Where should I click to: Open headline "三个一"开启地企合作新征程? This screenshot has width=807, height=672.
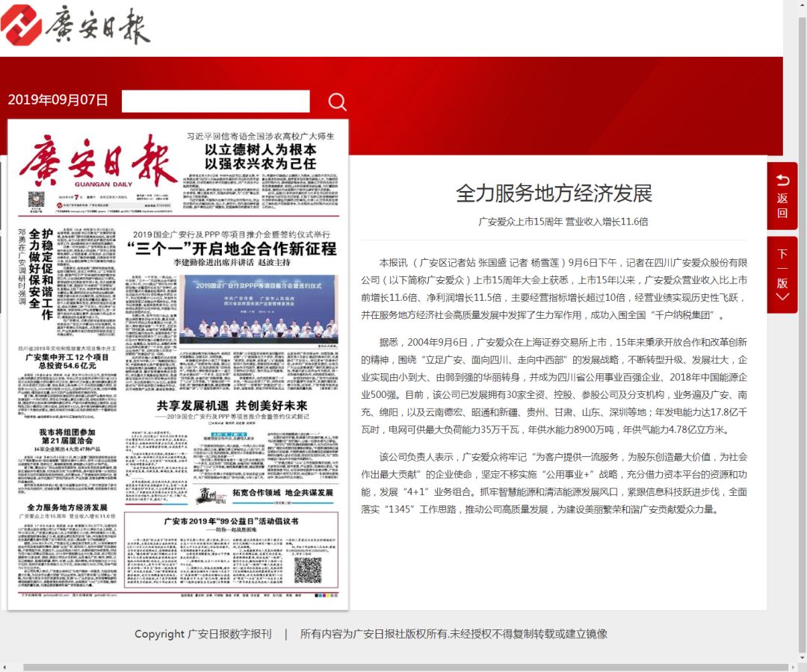(x=232, y=249)
